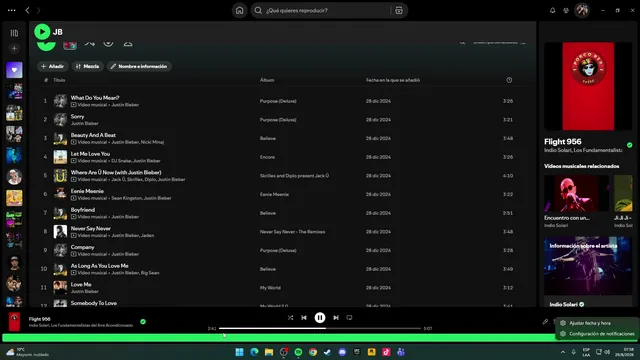Open weather widget in taskbar
The width and height of the screenshot is (640, 360).
coord(27,352)
